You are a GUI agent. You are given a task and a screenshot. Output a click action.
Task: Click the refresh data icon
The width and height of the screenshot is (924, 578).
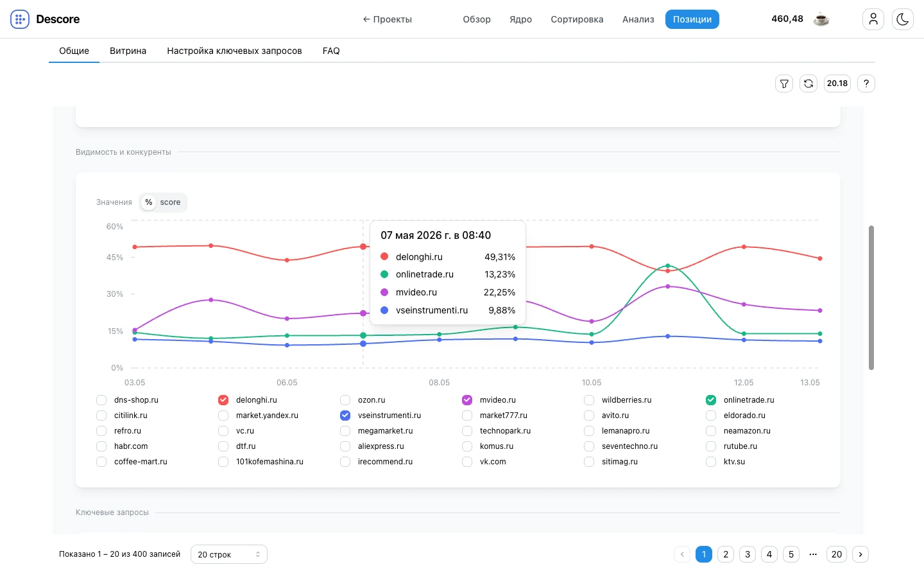click(809, 83)
